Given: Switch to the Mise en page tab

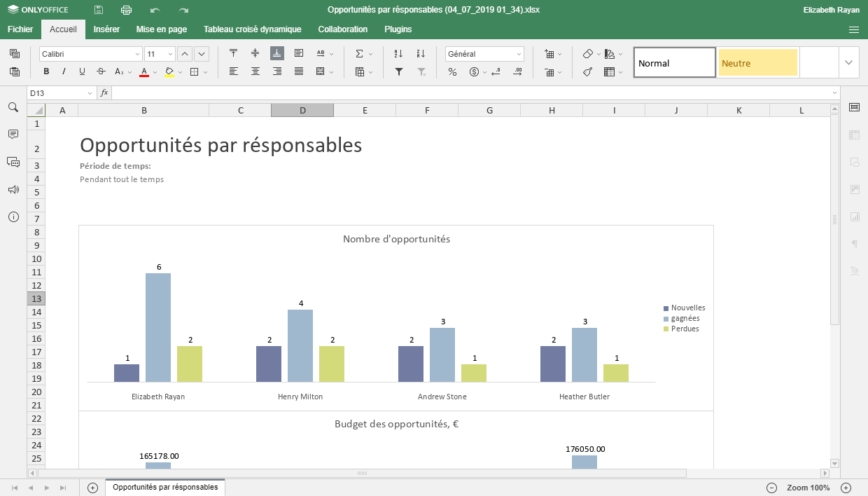Looking at the screenshot, I should point(162,29).
